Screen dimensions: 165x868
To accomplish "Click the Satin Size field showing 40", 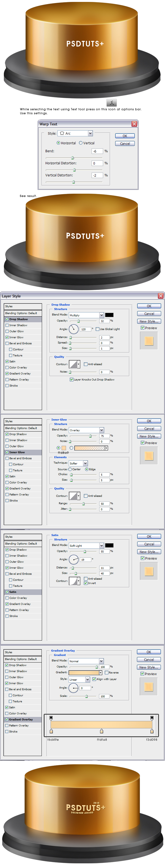I will (105, 573).
